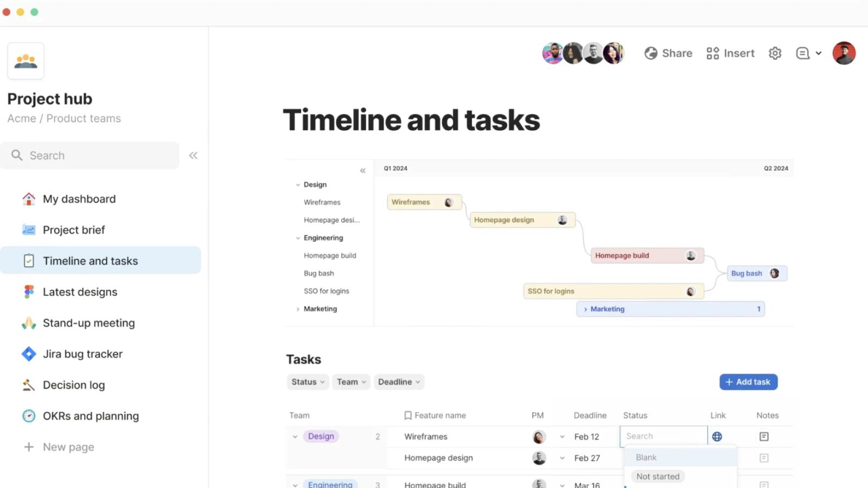
Task: Click the Share button label
Action: 677,53
